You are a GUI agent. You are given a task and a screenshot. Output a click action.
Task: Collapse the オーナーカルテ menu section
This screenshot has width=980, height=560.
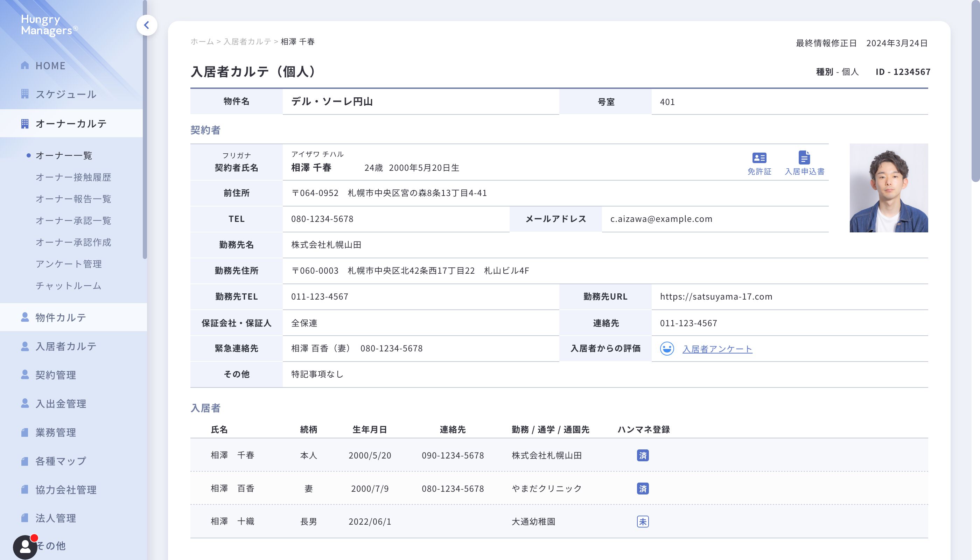71,124
